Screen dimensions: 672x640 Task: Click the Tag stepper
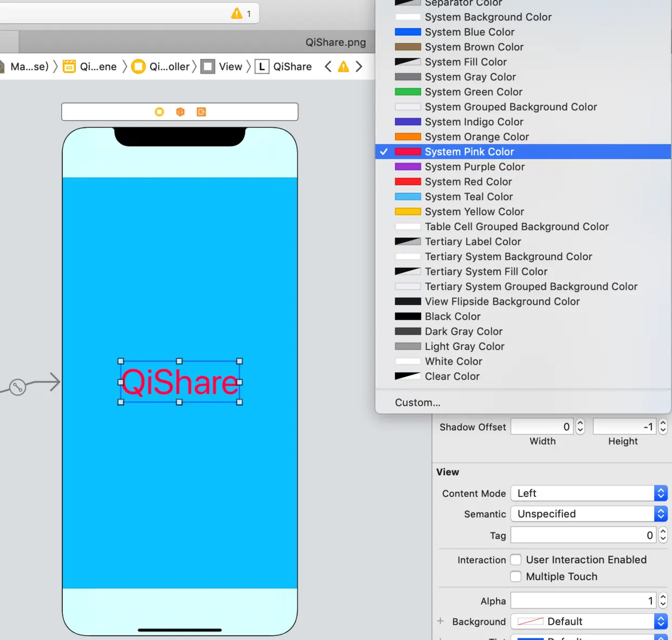(663, 535)
